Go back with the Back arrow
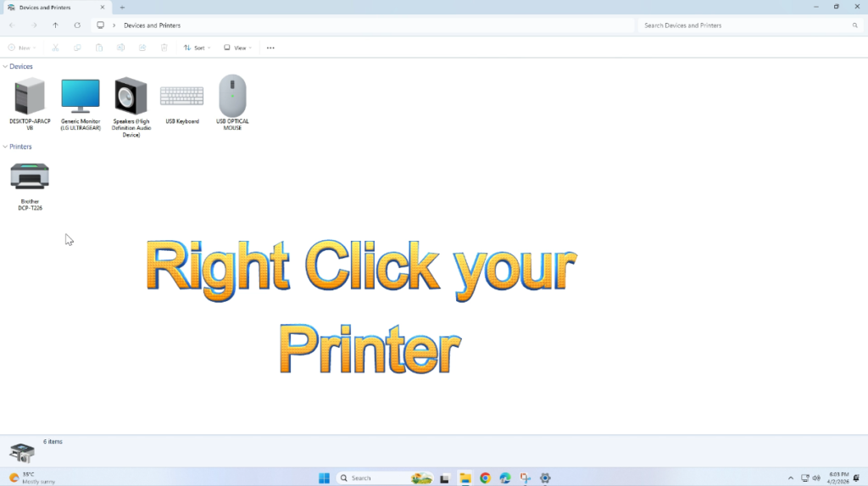Screen dimensions: 868x486 pos(12,25)
